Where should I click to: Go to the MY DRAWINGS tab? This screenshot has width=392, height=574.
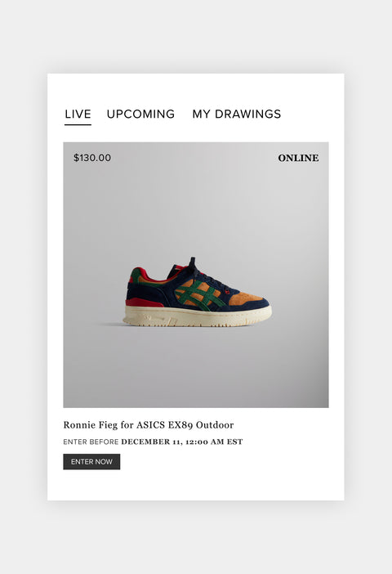(237, 114)
